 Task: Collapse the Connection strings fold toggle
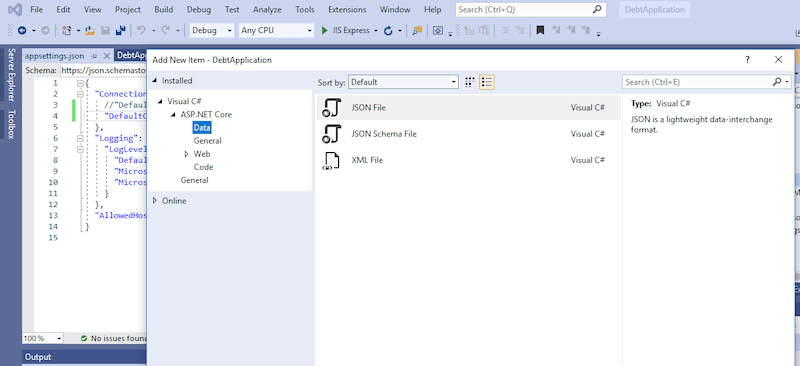[80, 94]
